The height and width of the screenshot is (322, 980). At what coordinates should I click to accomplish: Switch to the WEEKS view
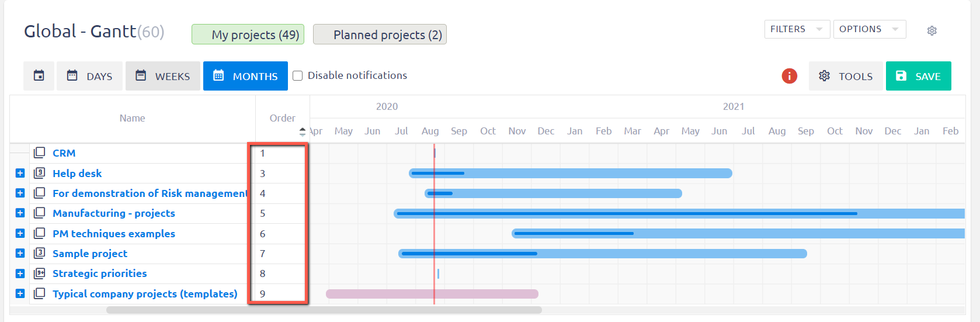click(163, 76)
